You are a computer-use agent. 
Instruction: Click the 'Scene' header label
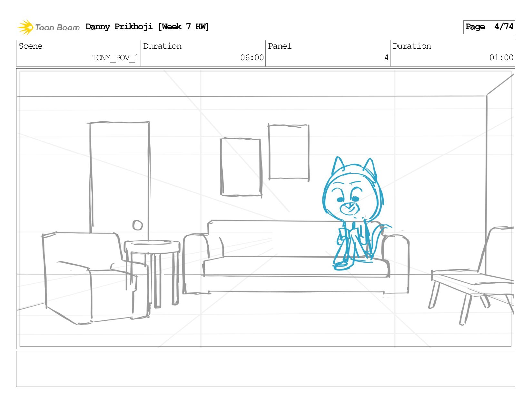(30, 46)
